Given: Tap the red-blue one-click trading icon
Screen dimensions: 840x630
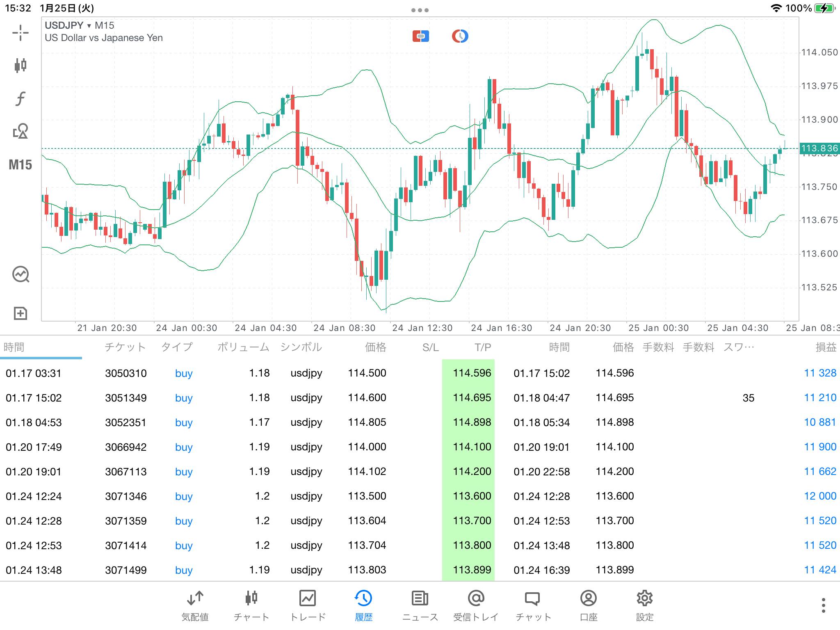Looking at the screenshot, I should point(420,37).
